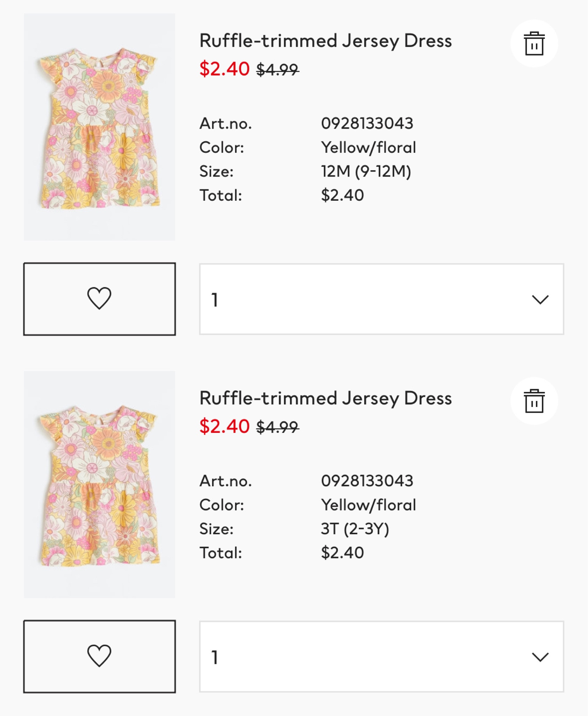Click the quantity value showing 1 for first item

pyautogui.click(x=214, y=299)
